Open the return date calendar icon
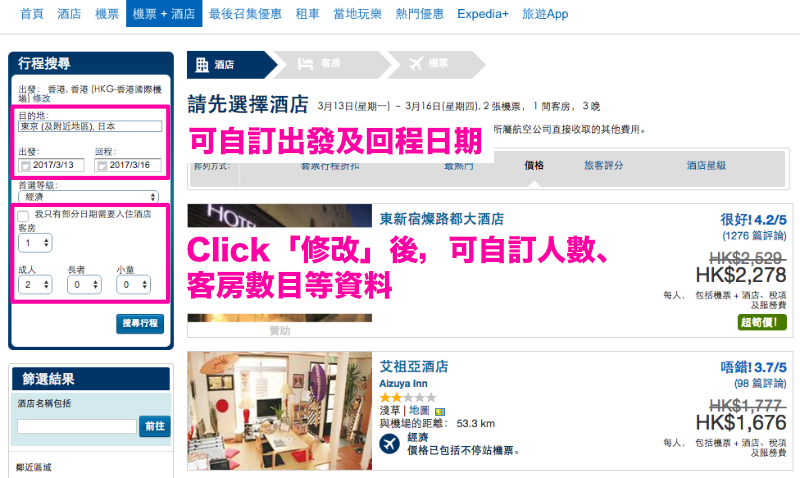The height and width of the screenshot is (478, 800). tap(102, 165)
